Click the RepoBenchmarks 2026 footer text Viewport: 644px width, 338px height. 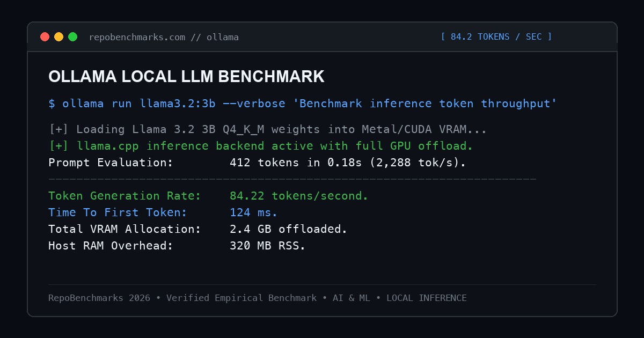tap(258, 298)
